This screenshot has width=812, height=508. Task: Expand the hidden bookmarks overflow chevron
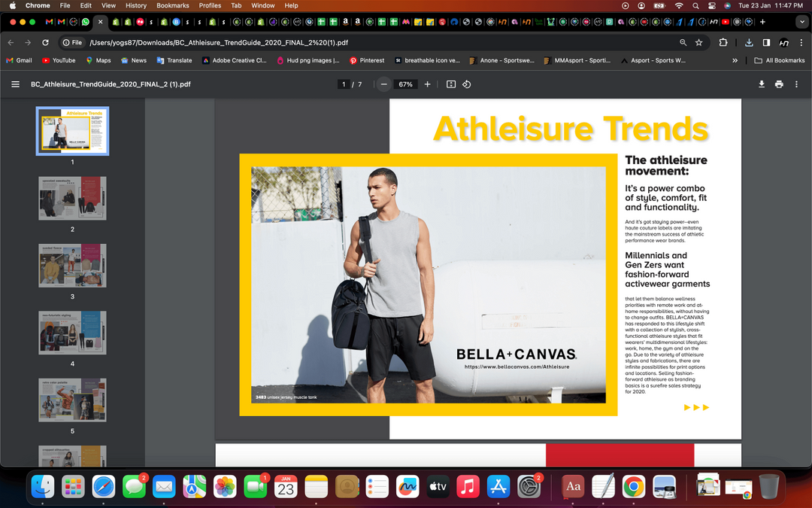[x=735, y=60]
